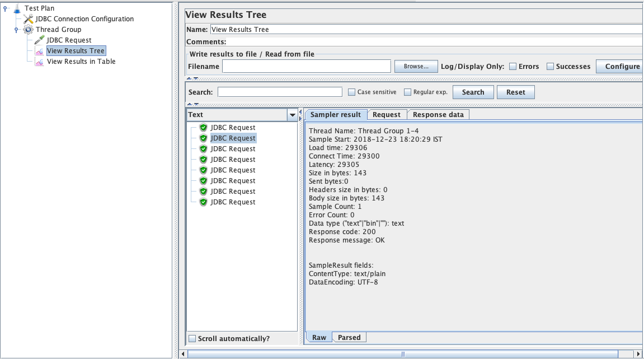Enable the Errors log filter checkbox
This screenshot has height=359, width=644.
(x=511, y=66)
